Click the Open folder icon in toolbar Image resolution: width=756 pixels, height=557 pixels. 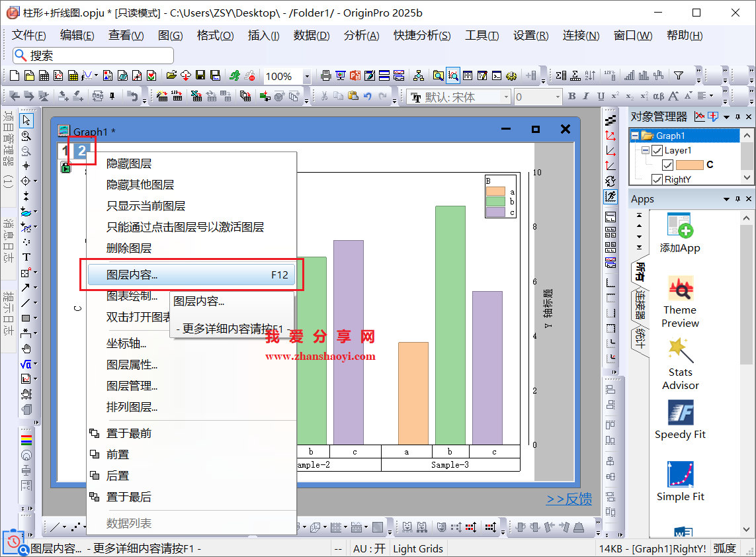pyautogui.click(x=171, y=76)
